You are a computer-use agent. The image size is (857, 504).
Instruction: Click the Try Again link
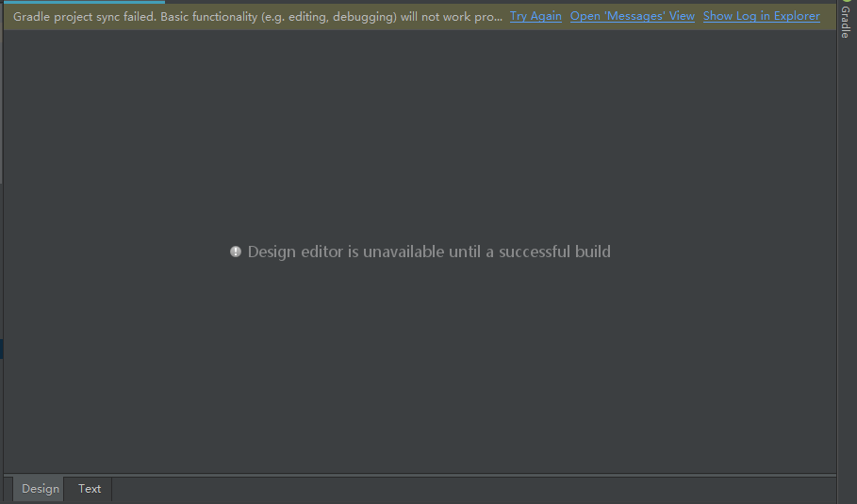536,16
